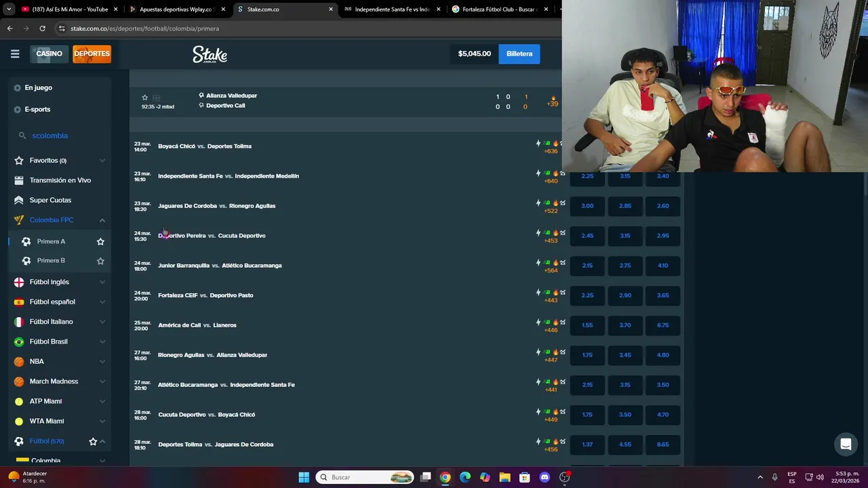This screenshot has width=868, height=488.
Task: Collapse the Colombia FPC section
Action: tap(102, 220)
